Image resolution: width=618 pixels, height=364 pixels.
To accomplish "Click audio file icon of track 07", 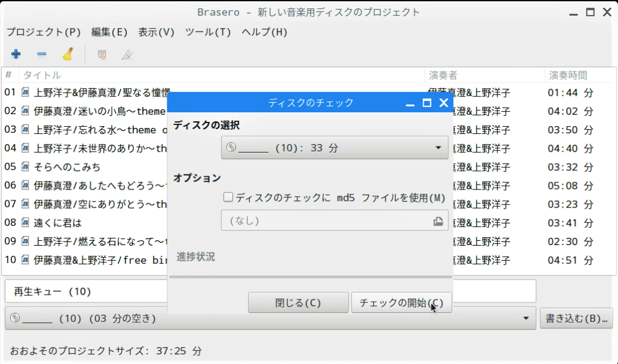I will coord(25,204).
